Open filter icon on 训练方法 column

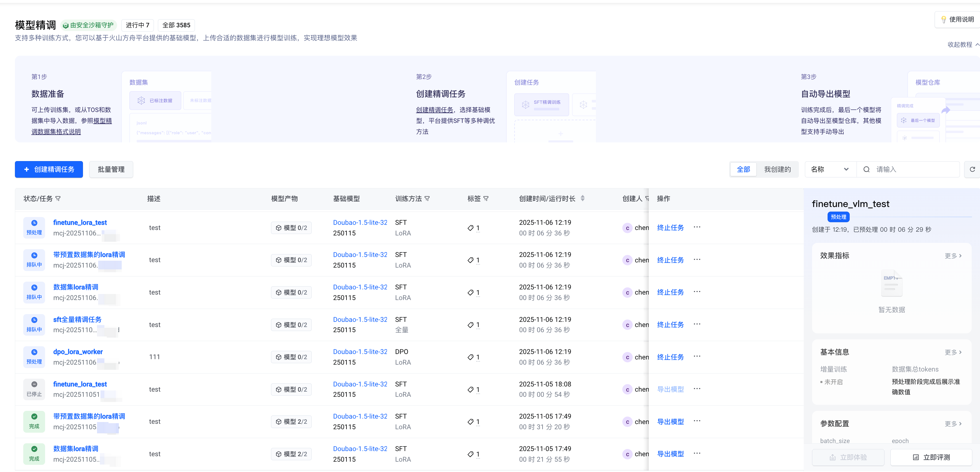pyautogui.click(x=427, y=199)
